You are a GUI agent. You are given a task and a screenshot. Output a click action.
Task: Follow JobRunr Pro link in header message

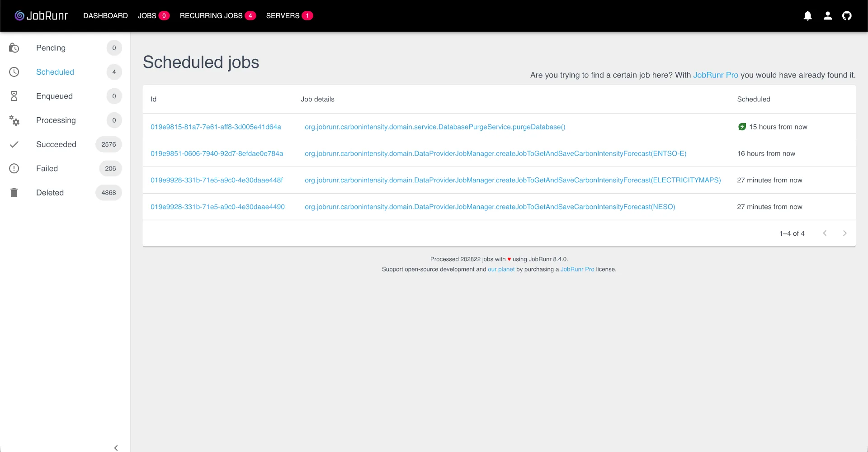(715, 75)
